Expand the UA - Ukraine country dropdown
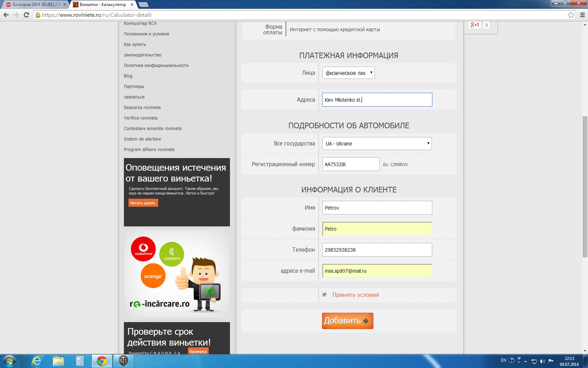588x368 pixels. [377, 144]
